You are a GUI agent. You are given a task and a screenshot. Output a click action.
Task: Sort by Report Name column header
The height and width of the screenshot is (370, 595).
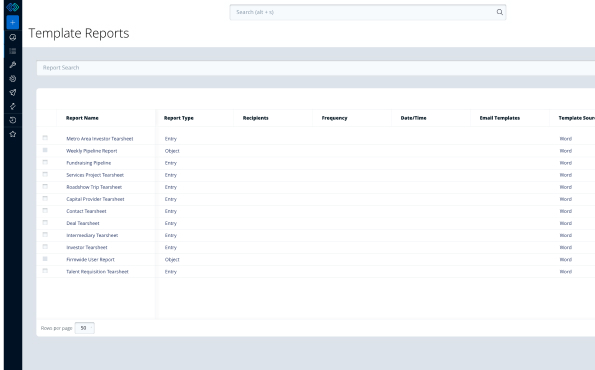pyautogui.click(x=82, y=118)
